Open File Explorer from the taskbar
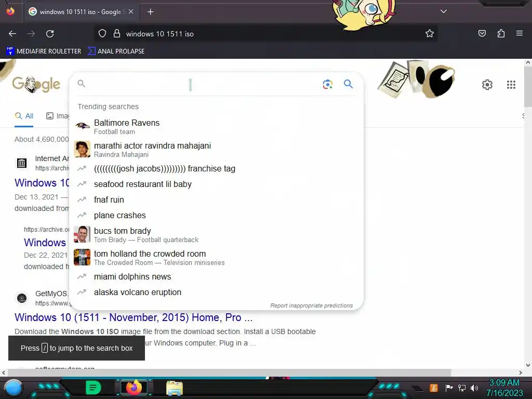 point(175,388)
